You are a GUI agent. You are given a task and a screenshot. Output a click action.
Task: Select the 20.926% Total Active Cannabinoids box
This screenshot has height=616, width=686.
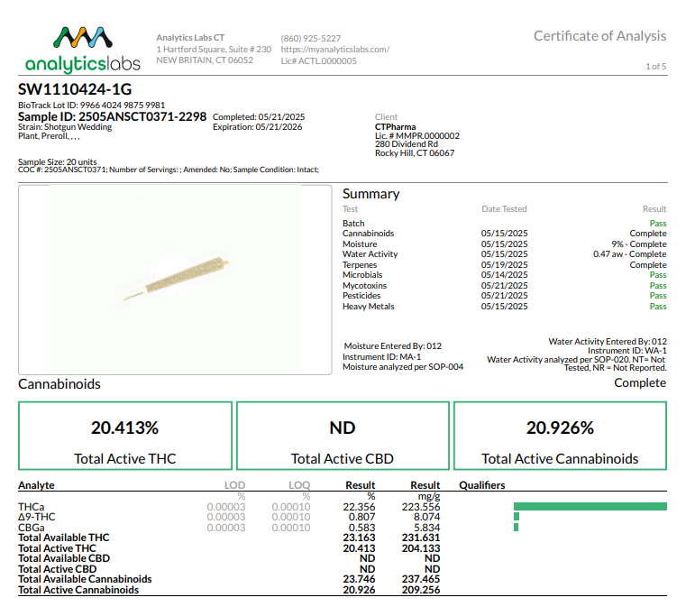560,436
